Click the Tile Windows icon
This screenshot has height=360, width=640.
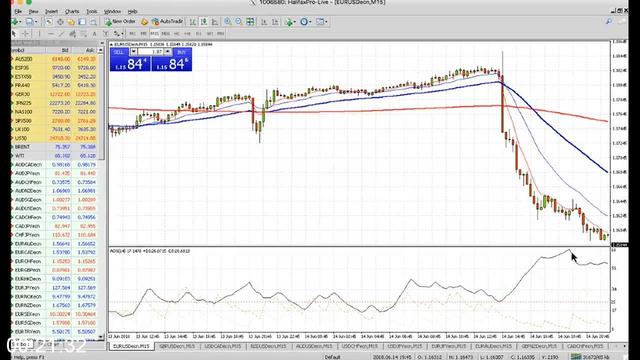tap(250, 22)
